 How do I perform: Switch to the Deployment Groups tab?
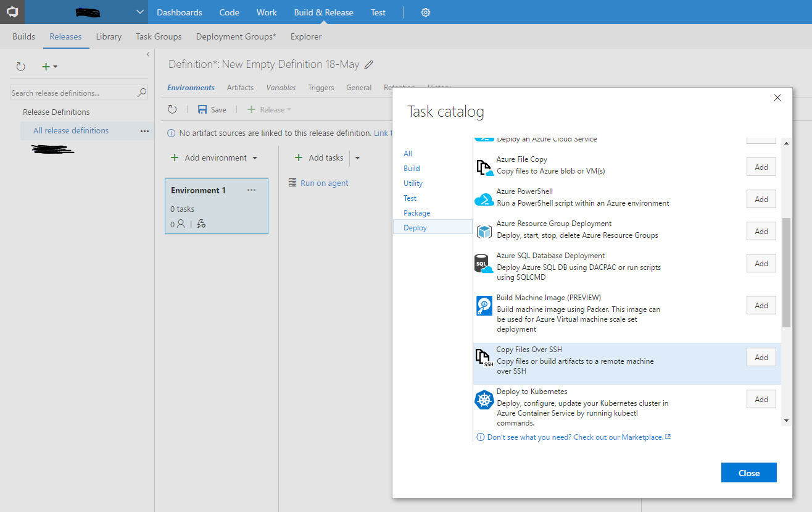pos(236,36)
